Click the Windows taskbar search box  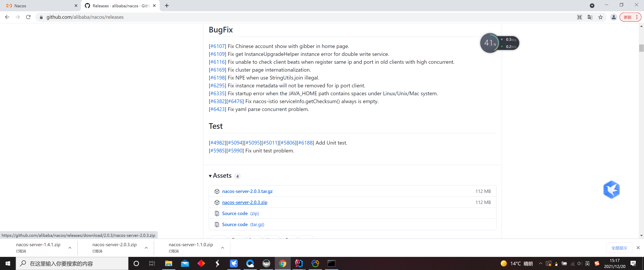point(72,263)
